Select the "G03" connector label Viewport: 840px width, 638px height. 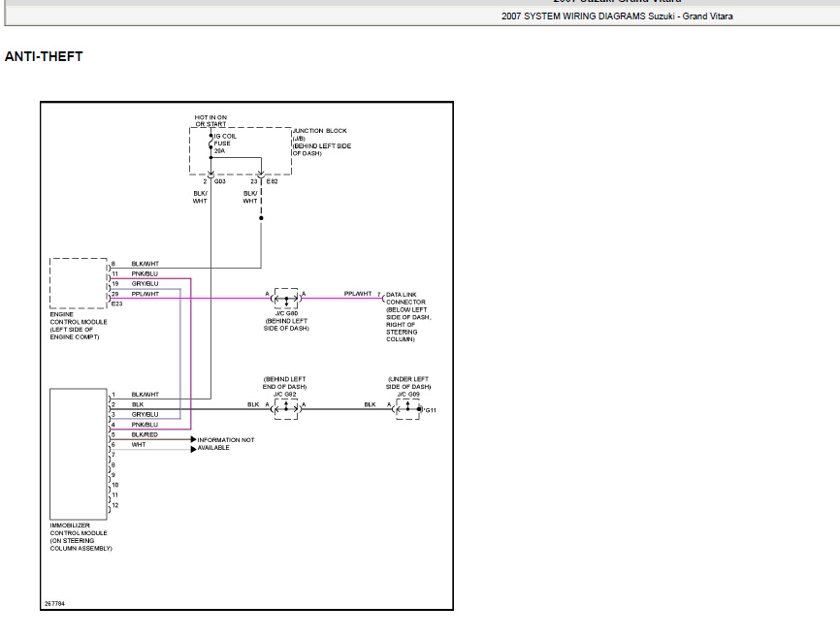219,181
